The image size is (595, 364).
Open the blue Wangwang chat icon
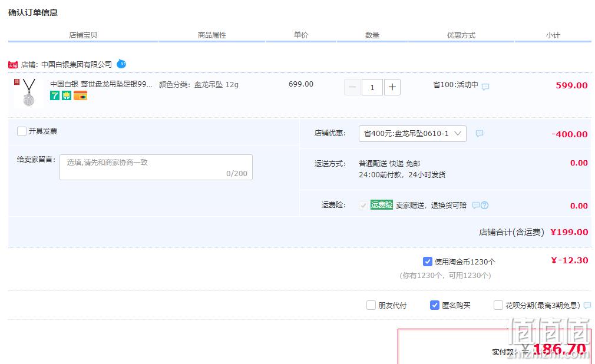pos(121,64)
